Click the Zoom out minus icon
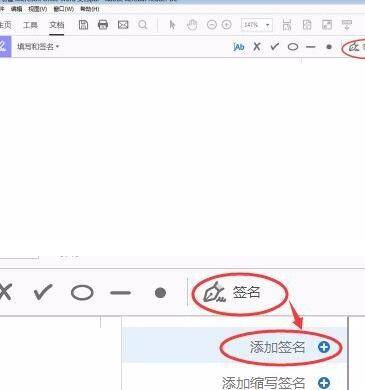Viewport: 365px width, 390px height. coord(212,25)
